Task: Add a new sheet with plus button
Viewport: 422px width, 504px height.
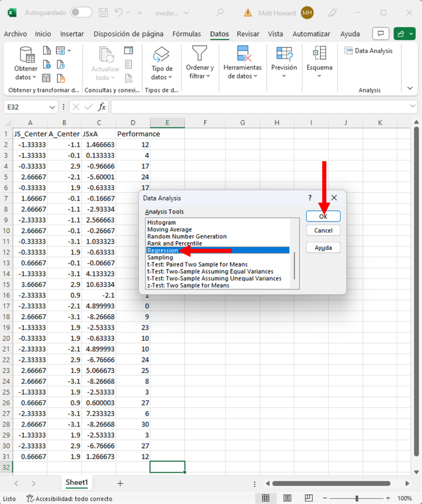Action: point(120,483)
